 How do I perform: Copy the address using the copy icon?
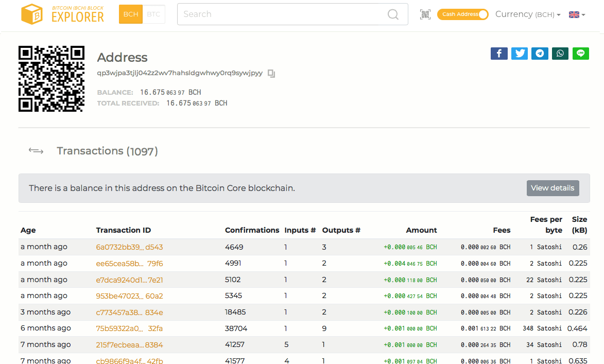tap(271, 73)
